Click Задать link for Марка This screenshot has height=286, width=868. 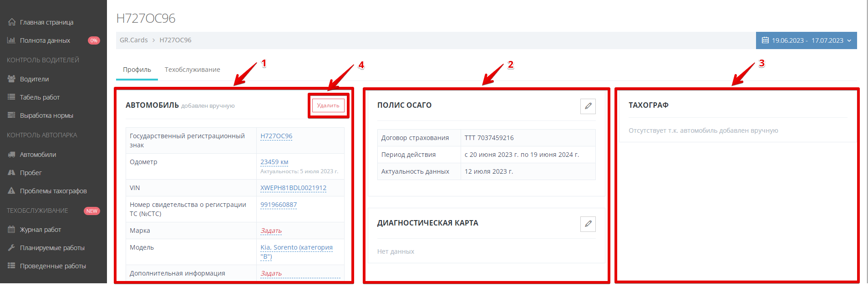tap(271, 231)
